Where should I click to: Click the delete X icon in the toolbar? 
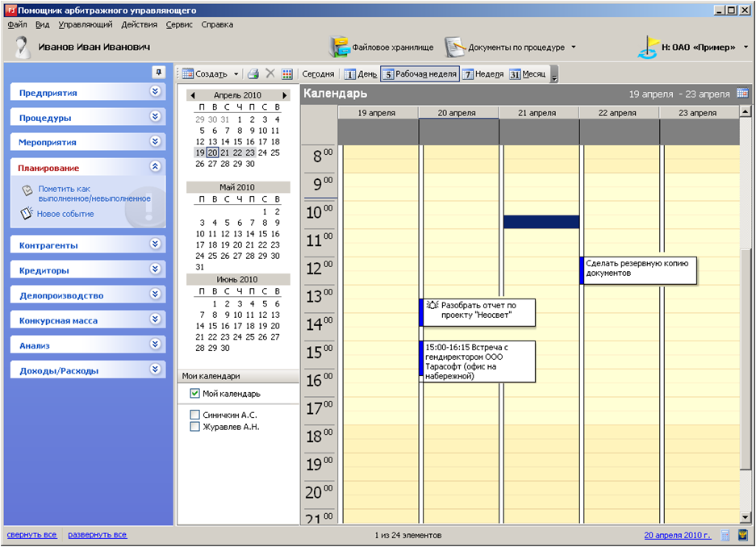pyautogui.click(x=270, y=74)
